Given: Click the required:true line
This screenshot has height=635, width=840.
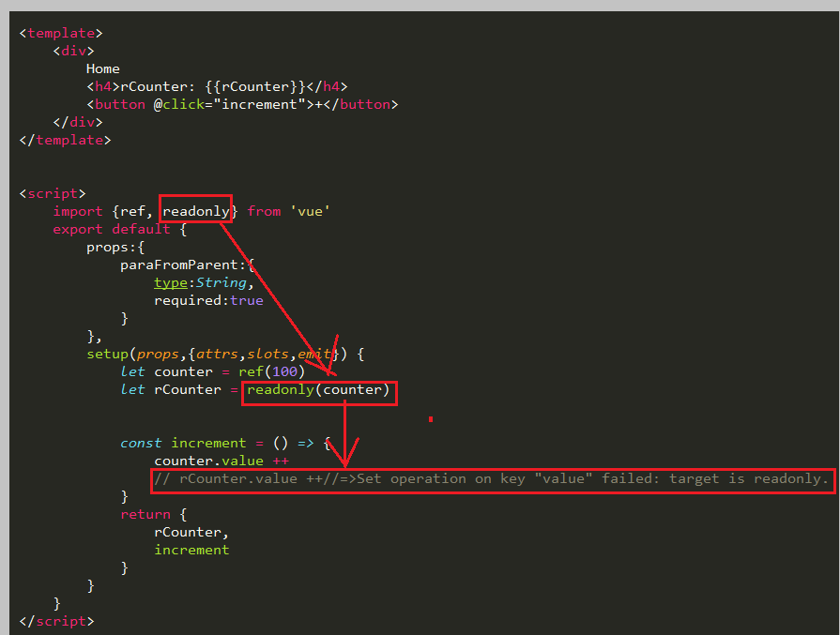Looking at the screenshot, I should (x=208, y=300).
